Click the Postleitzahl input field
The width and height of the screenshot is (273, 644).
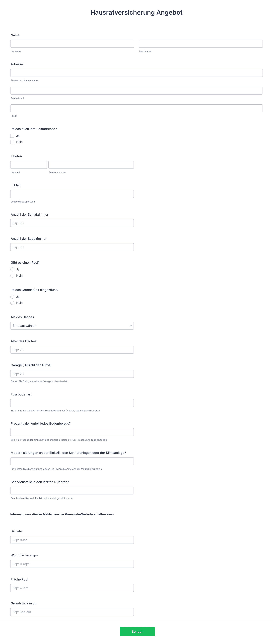(136, 90)
